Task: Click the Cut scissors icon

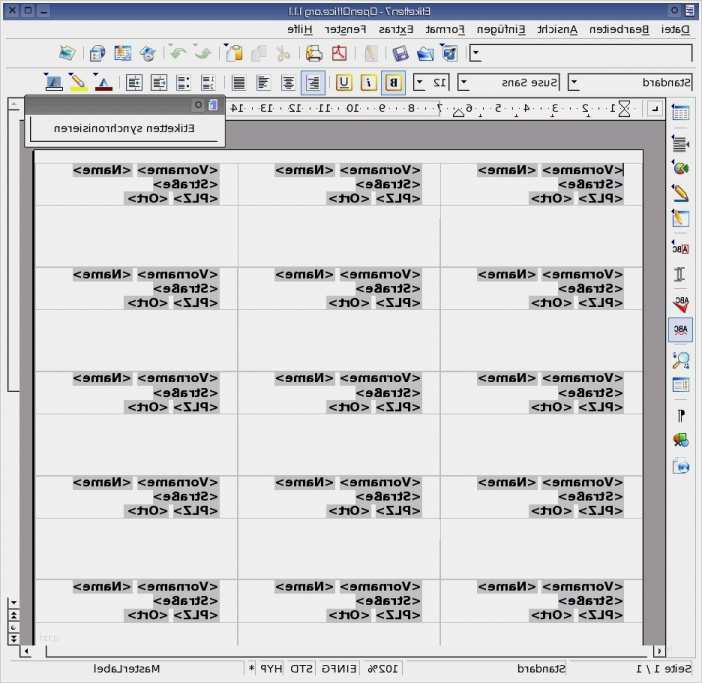Action: click(x=283, y=53)
